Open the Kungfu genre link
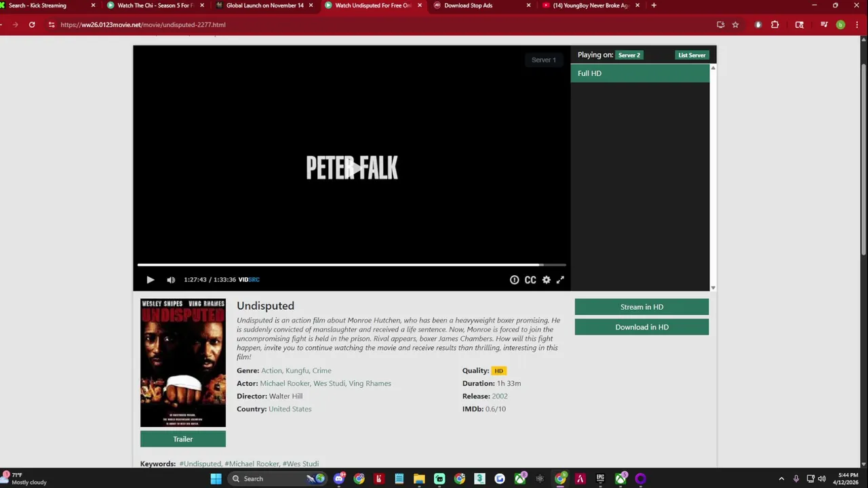 (x=297, y=371)
